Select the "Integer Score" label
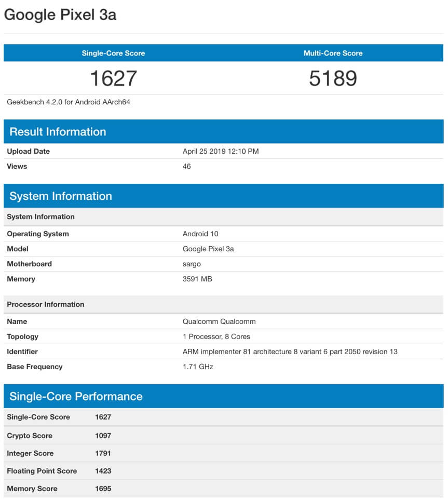This screenshot has height=500, width=448. pos(30,453)
